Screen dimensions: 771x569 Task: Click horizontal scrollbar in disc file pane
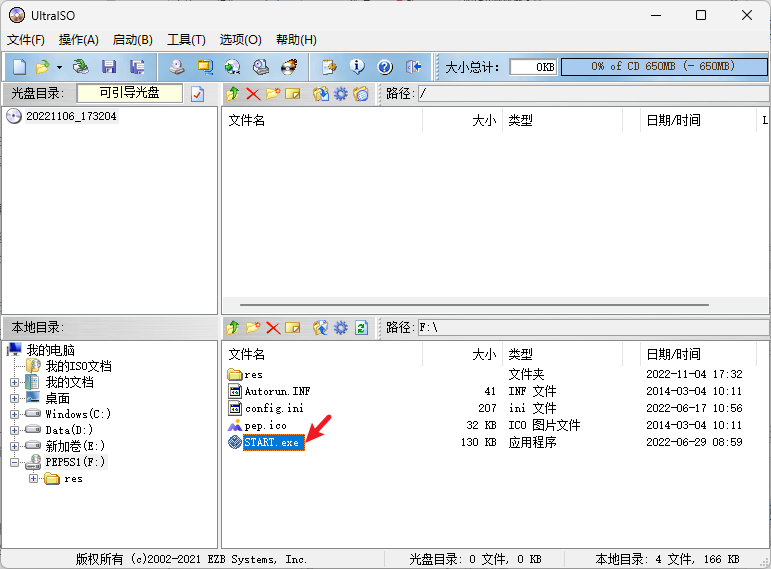pyautogui.click(x=474, y=305)
